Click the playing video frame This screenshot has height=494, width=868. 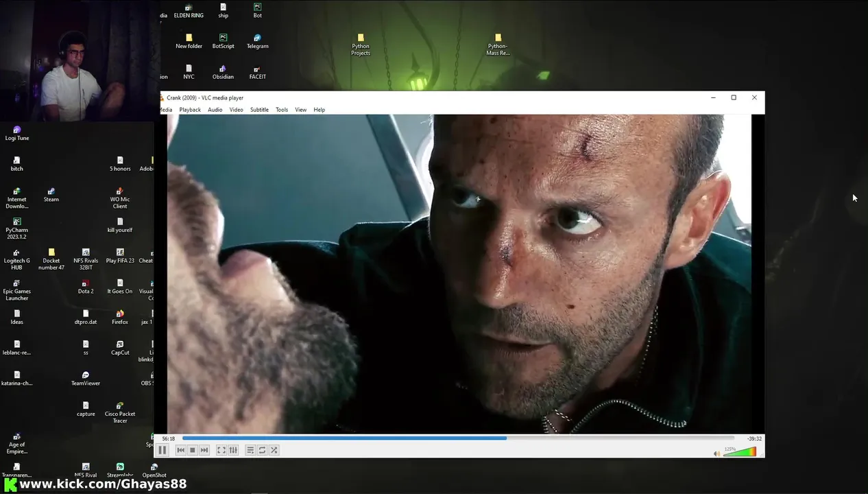pos(459,274)
